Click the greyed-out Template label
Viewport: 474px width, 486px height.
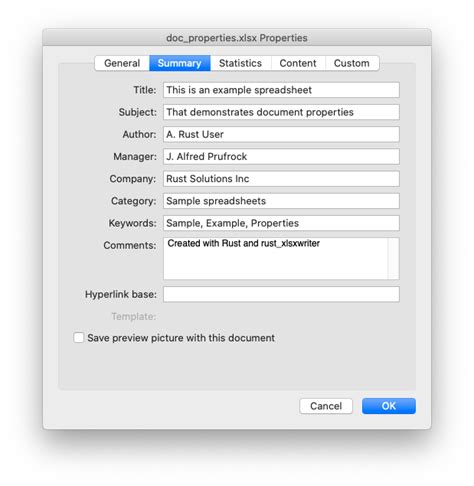click(x=134, y=316)
